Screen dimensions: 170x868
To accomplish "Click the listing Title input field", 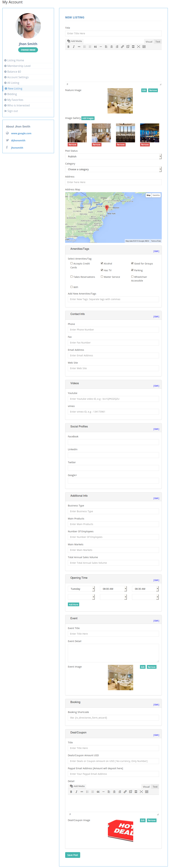I will tap(113, 33).
